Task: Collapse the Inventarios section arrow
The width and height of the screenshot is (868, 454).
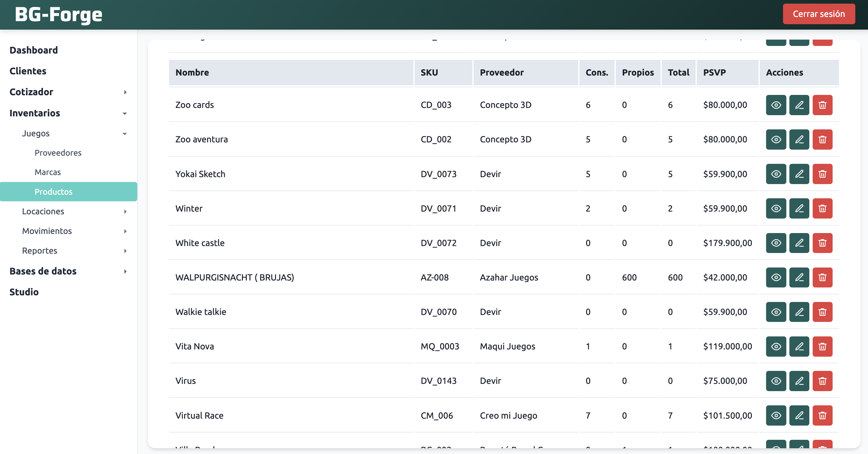Action: click(x=125, y=114)
